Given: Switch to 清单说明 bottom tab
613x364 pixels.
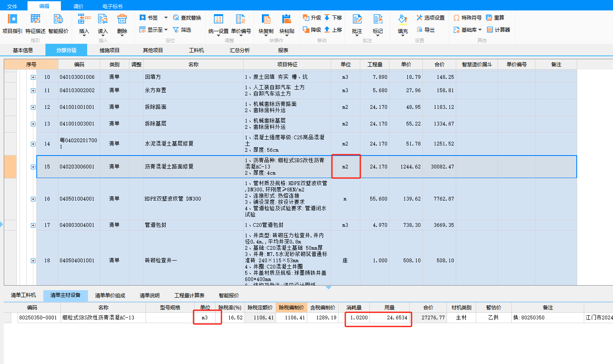Looking at the screenshot, I should pyautogui.click(x=150, y=295).
